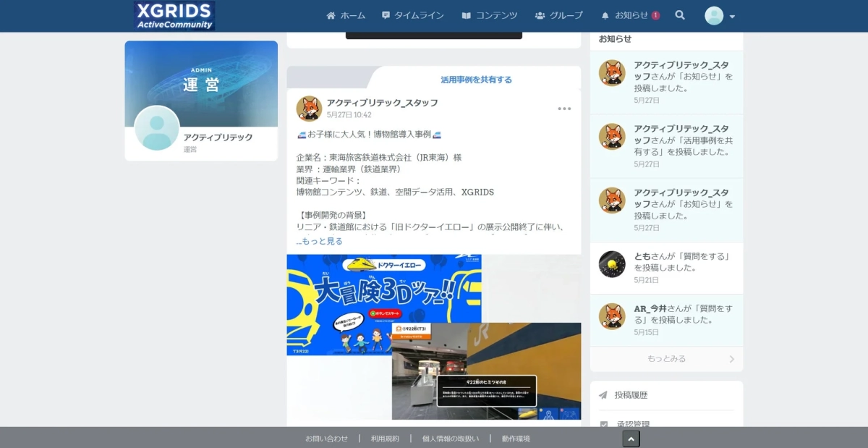Open ともさん 質問をする notification
This screenshot has width=868, height=448.
(666, 268)
